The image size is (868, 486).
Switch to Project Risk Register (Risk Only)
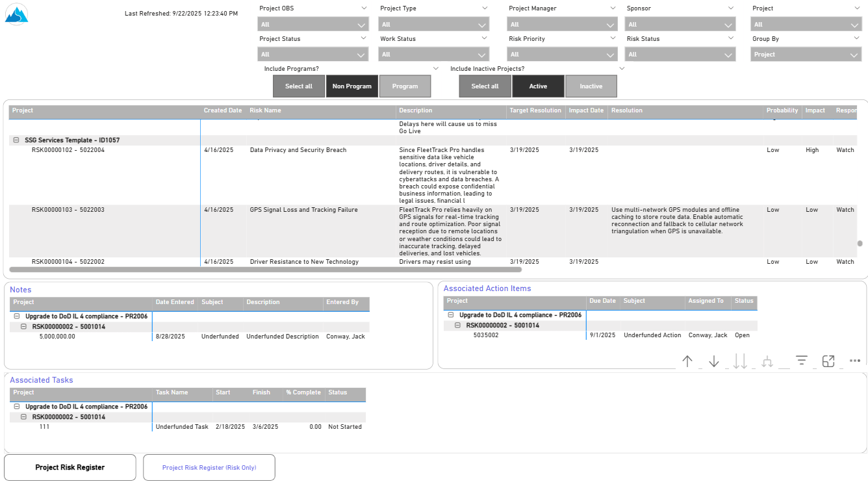[x=209, y=467]
